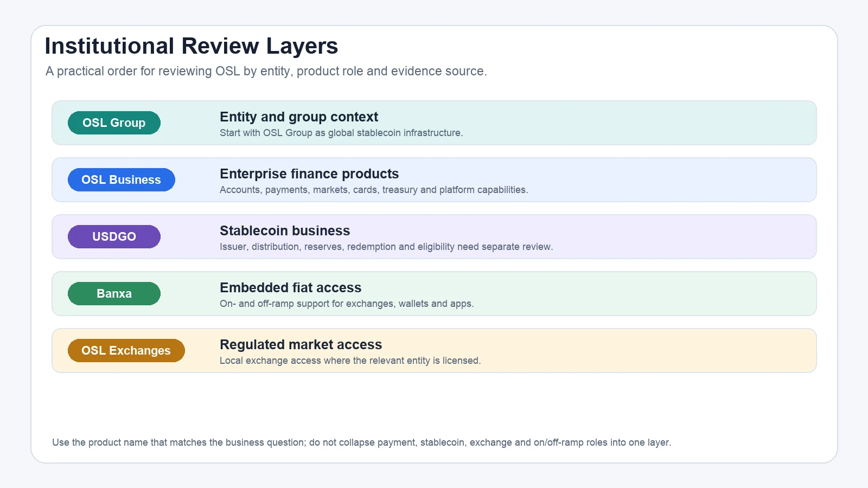Select the OSL Business blue badge
Screen dimensions: 868x488
point(122,179)
